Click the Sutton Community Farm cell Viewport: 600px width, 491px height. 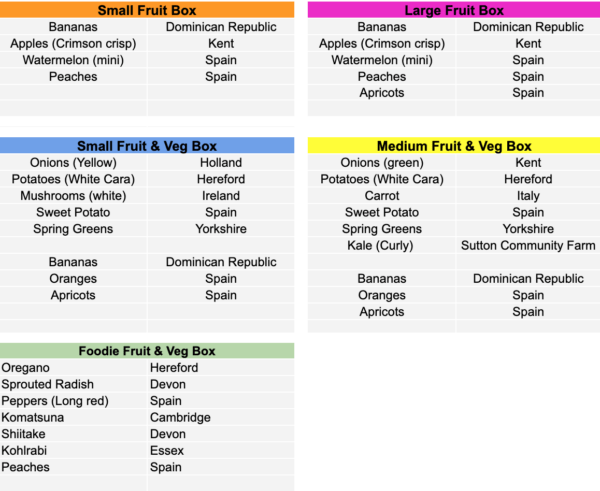(x=528, y=246)
